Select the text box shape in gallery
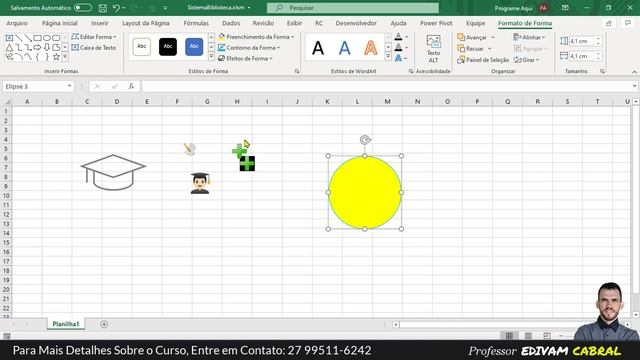This screenshot has width=640, height=360. tap(9, 38)
